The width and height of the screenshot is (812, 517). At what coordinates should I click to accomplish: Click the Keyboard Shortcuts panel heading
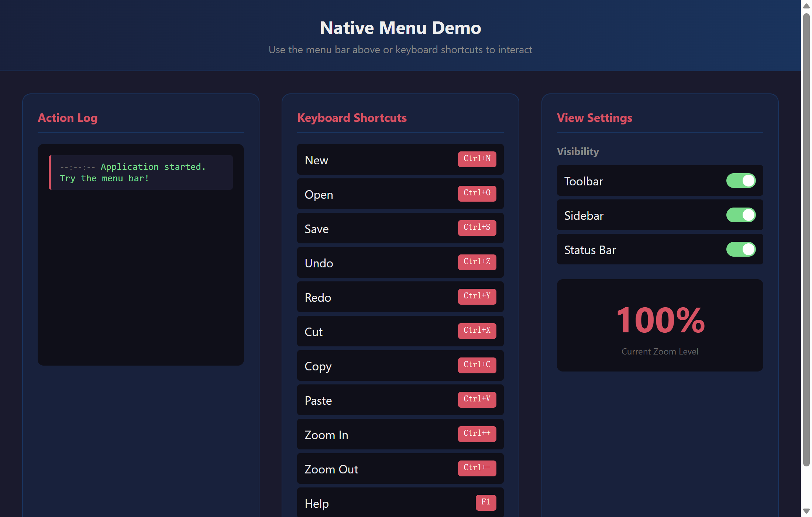[x=352, y=118]
